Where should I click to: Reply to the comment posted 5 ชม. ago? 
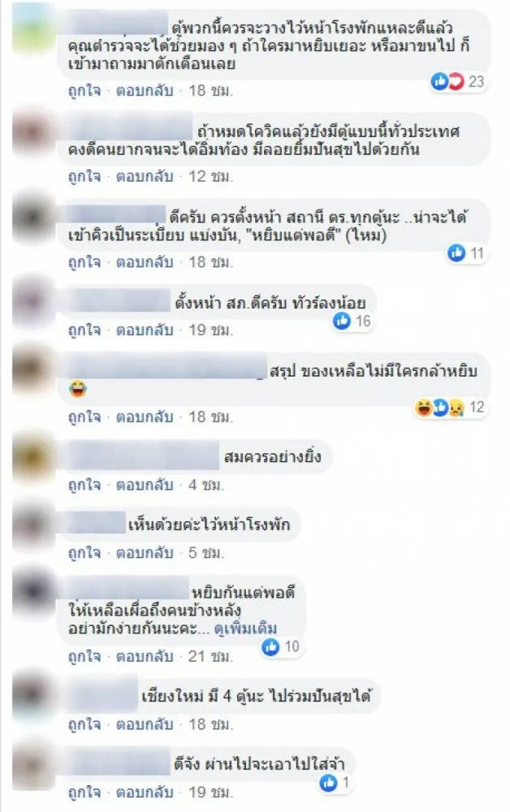(x=145, y=553)
